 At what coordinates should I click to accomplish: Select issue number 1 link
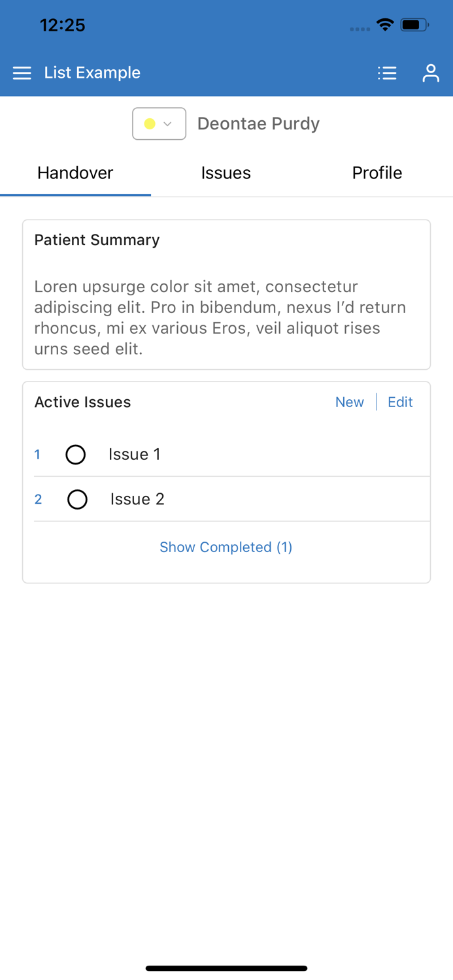click(x=37, y=455)
